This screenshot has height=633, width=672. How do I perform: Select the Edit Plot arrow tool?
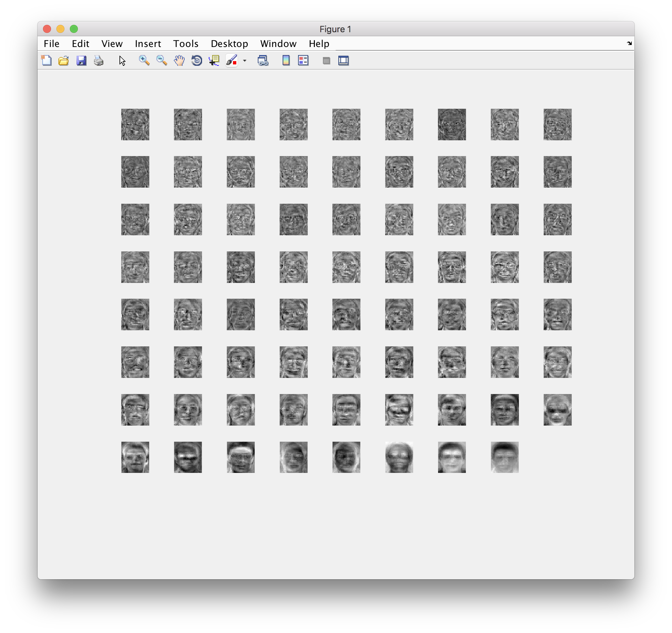(122, 60)
